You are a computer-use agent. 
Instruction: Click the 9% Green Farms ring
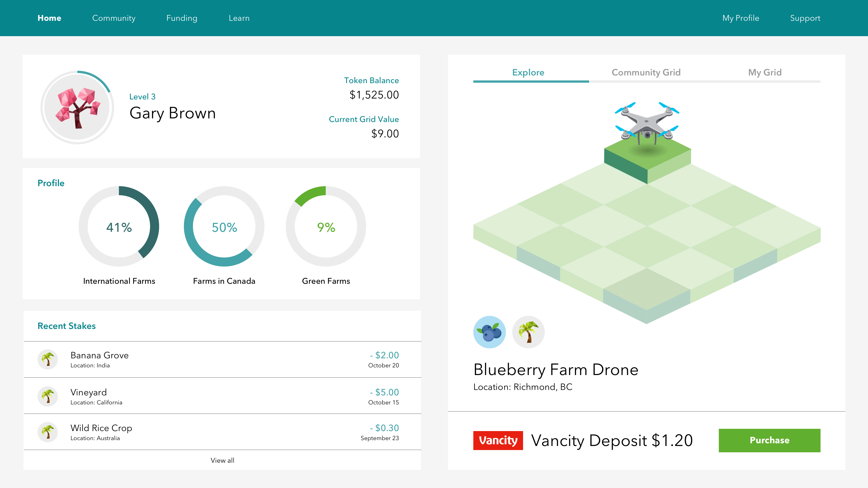[326, 226]
